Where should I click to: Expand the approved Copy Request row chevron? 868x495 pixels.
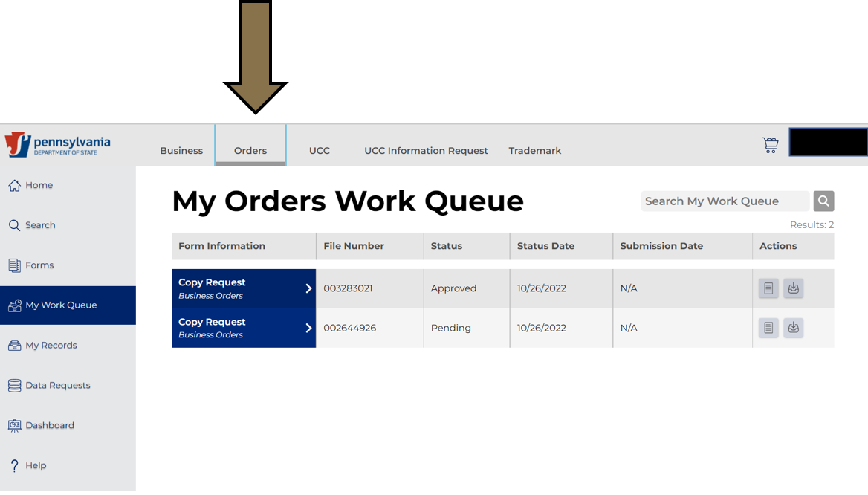(307, 288)
